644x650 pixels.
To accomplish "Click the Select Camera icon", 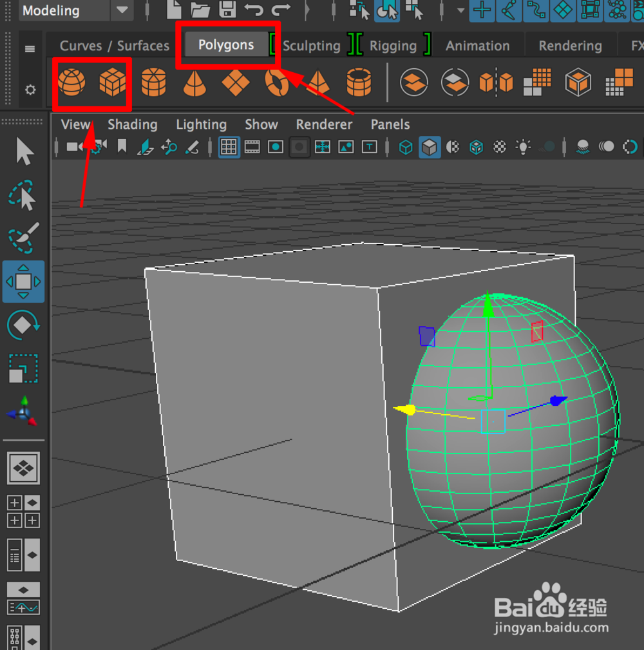I will pyautogui.click(x=75, y=147).
